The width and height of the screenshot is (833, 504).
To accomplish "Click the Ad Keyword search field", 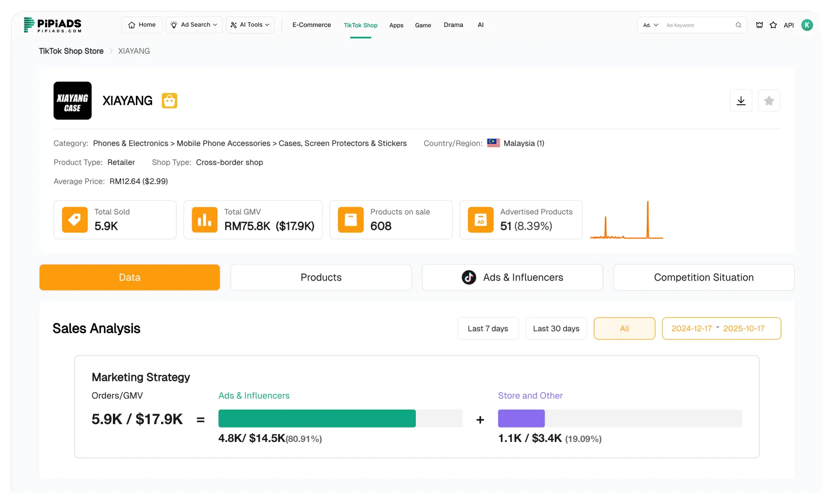I will coord(699,25).
